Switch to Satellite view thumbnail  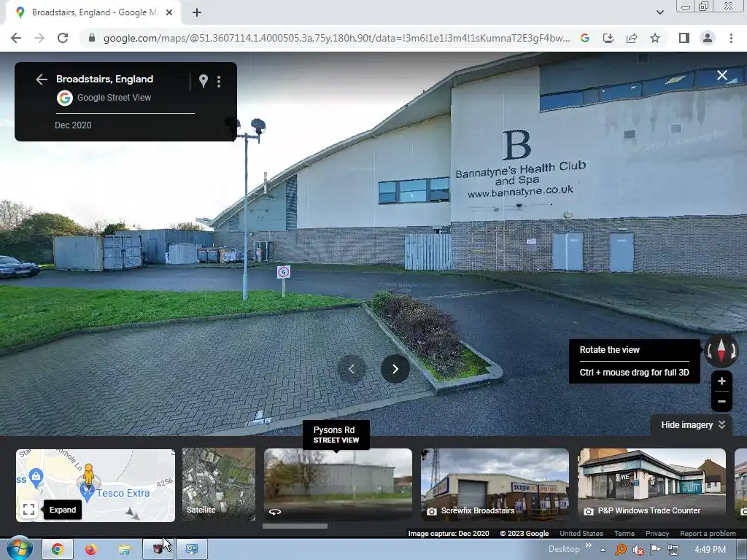point(219,484)
